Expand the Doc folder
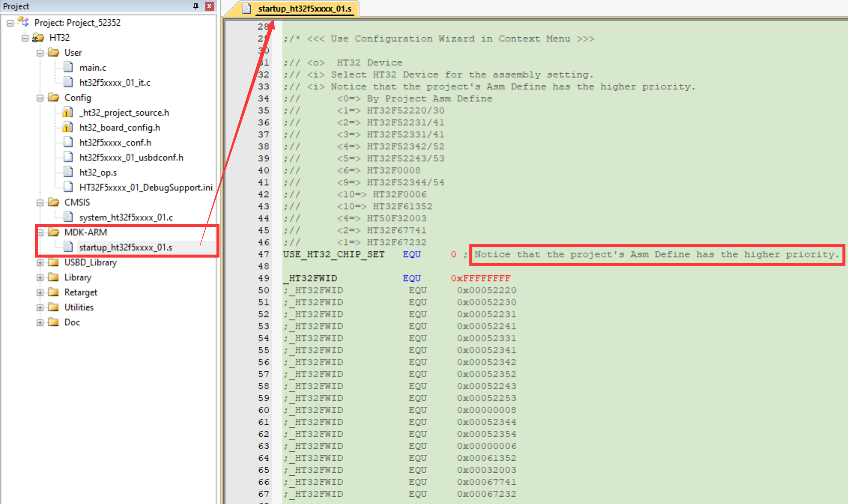Image resolution: width=848 pixels, height=504 pixels. pyautogui.click(x=40, y=323)
